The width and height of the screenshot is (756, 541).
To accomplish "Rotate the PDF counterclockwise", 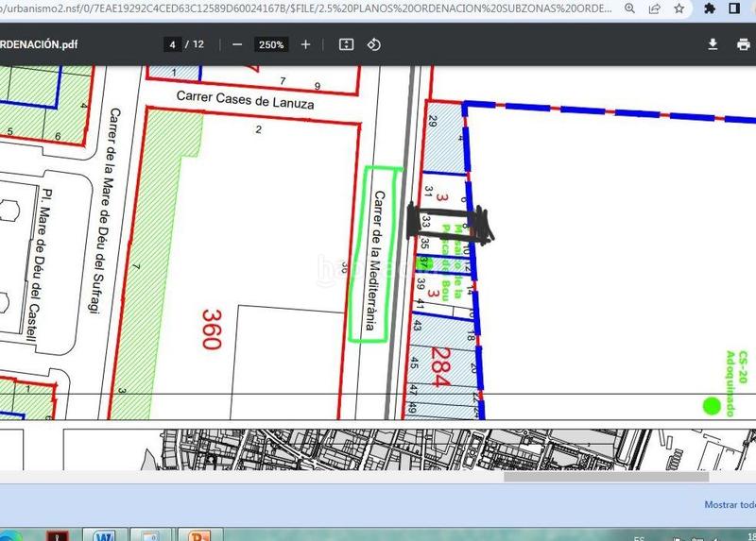I will [373, 44].
